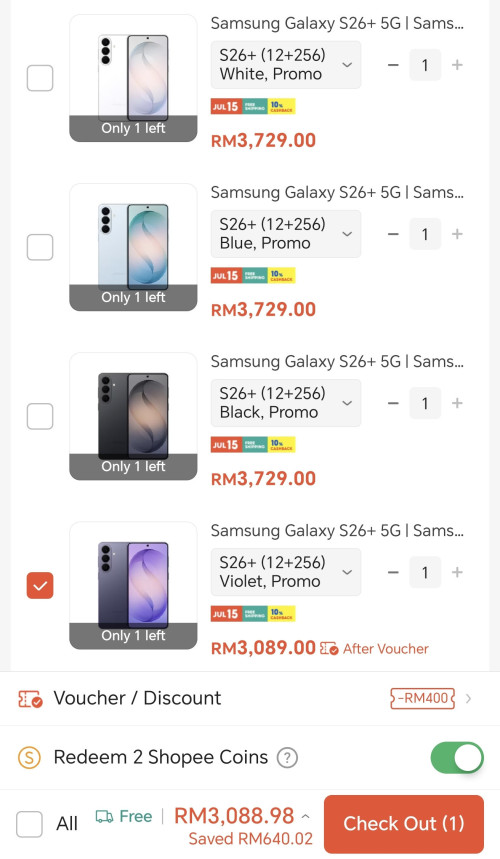Turn off Redeem 2 Shopee Coins switch
500x859 pixels.
point(457,758)
